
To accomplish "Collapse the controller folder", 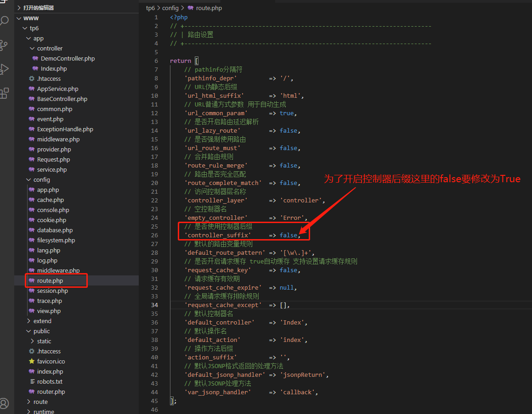I will (32, 49).
